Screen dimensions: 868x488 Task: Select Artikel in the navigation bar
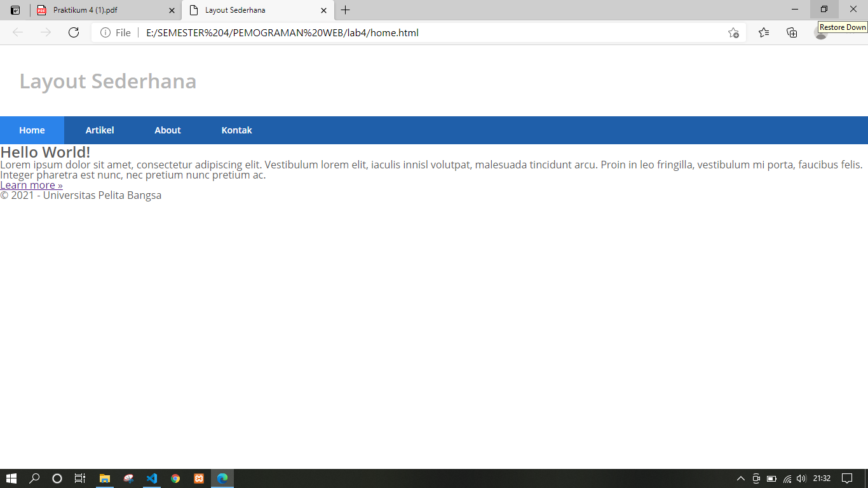pos(100,130)
